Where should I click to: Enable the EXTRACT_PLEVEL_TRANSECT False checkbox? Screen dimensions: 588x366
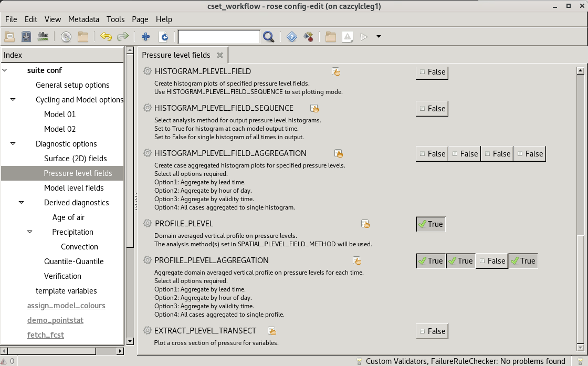click(x=432, y=331)
